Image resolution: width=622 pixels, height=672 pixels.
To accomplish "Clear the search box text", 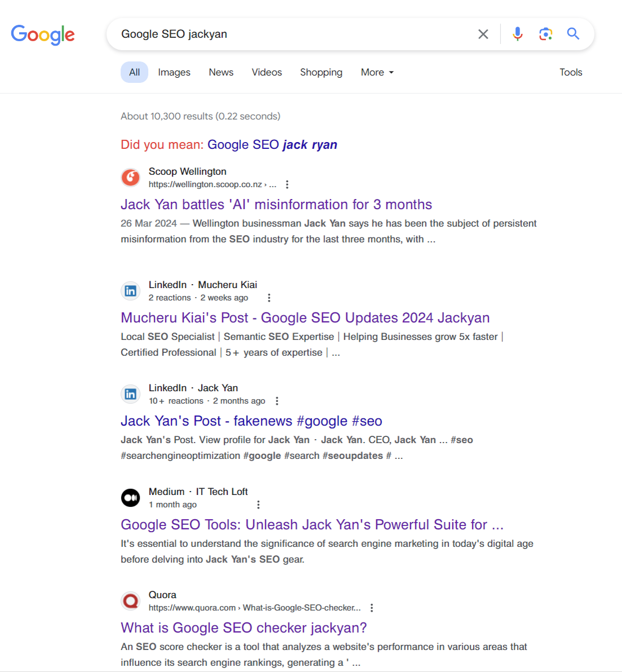I will tap(483, 34).
